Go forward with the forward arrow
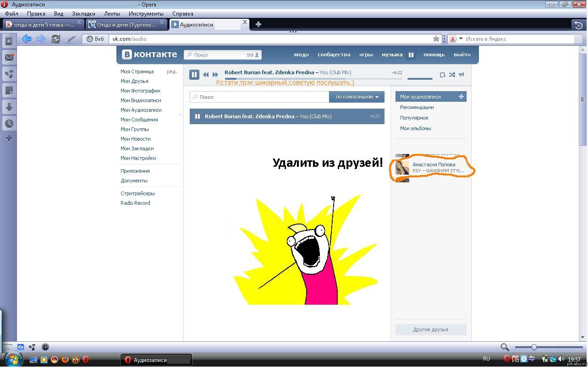588x367 pixels. 41,39
